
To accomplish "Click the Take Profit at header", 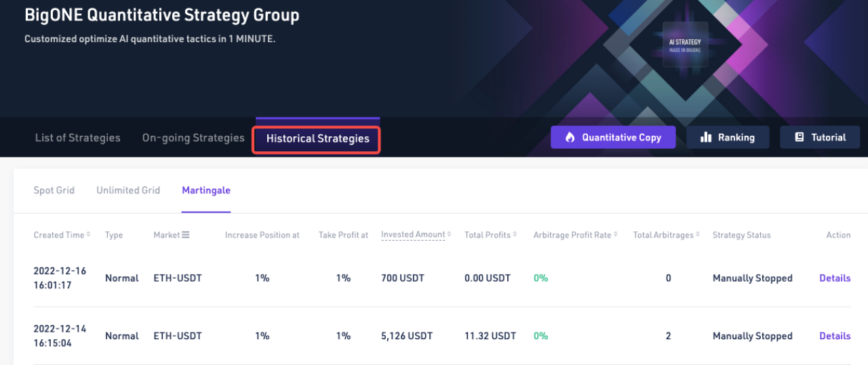I will pyautogui.click(x=344, y=235).
